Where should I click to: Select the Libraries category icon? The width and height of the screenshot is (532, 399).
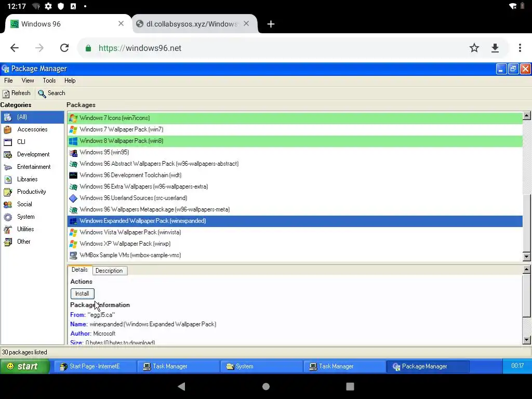(7, 179)
